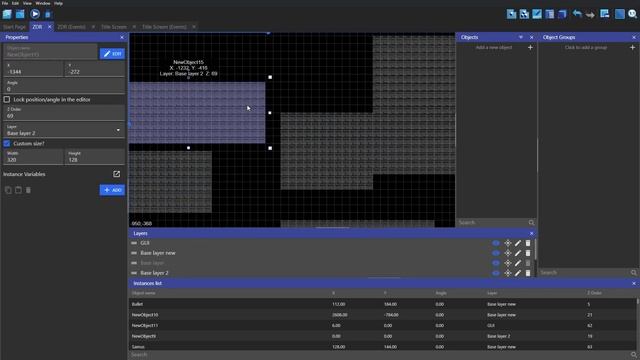Click the small icon right of preview
This screenshot has width=640, height=360.
click(x=48, y=15)
